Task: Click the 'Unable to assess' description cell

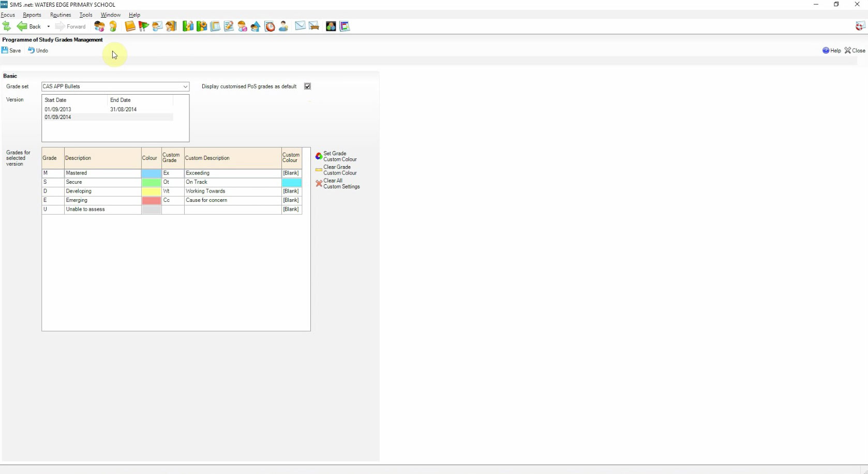Action: (x=102, y=210)
